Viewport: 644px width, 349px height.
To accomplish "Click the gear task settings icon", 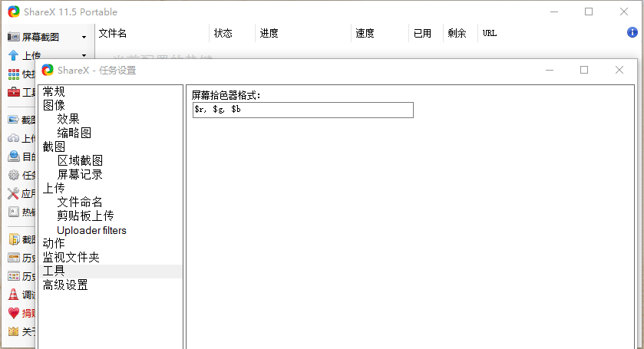I will pyautogui.click(x=13, y=175).
